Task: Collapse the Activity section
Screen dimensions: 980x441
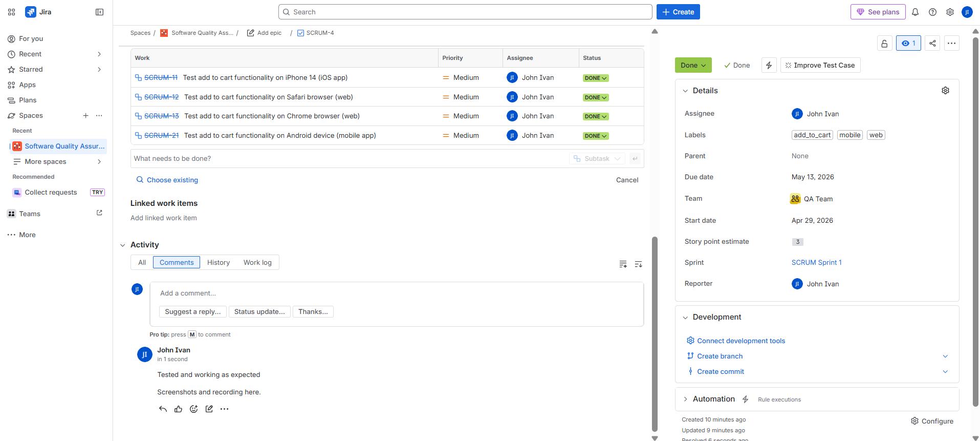Action: click(x=122, y=245)
